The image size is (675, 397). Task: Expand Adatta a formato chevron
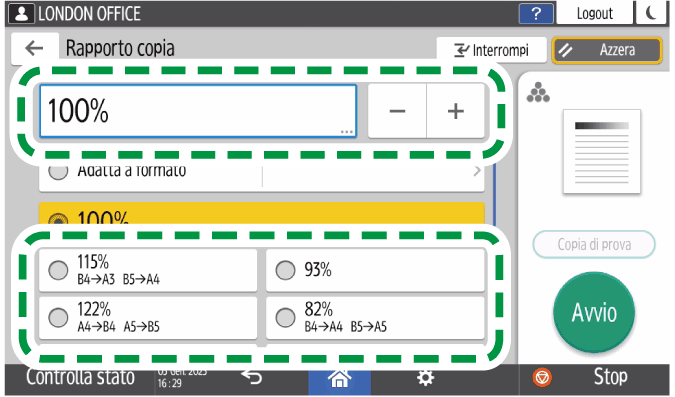[477, 171]
